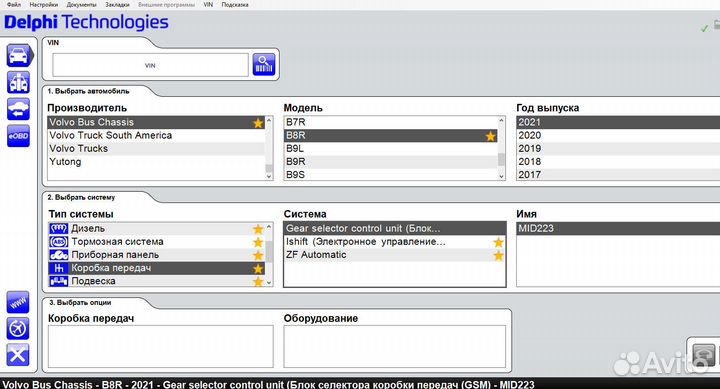Toggle favorite star for Volvo Bus Chassis
The height and width of the screenshot is (389, 720).
click(258, 123)
